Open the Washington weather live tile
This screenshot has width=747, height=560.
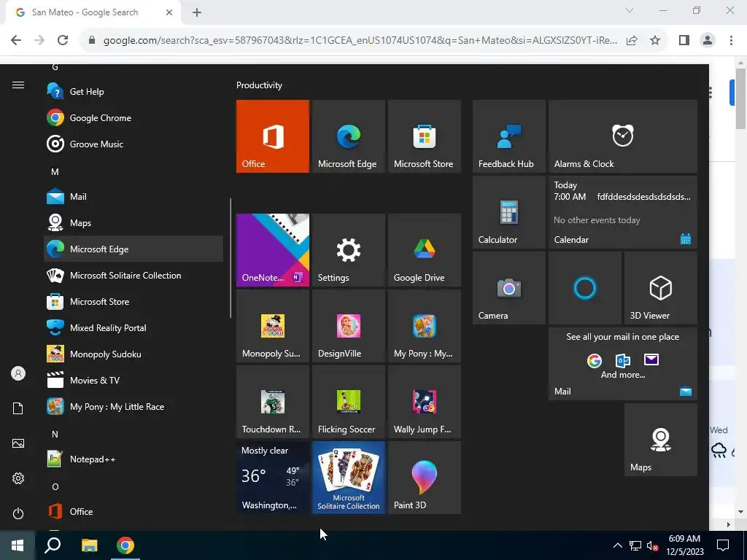(x=273, y=478)
